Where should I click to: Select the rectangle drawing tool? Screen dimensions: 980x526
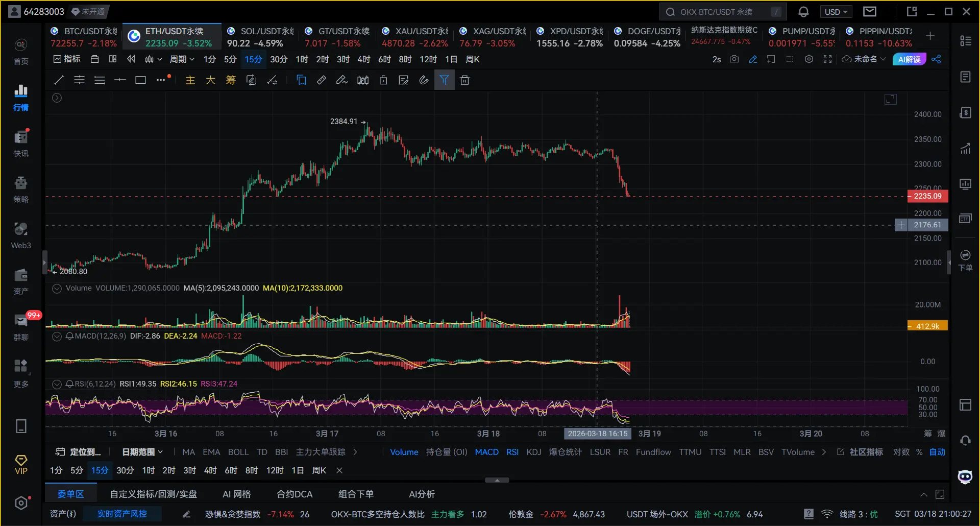(140, 80)
